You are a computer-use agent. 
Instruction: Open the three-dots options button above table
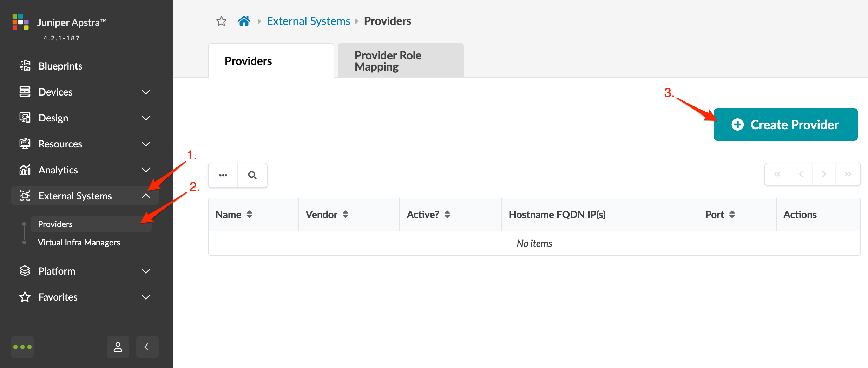[223, 175]
